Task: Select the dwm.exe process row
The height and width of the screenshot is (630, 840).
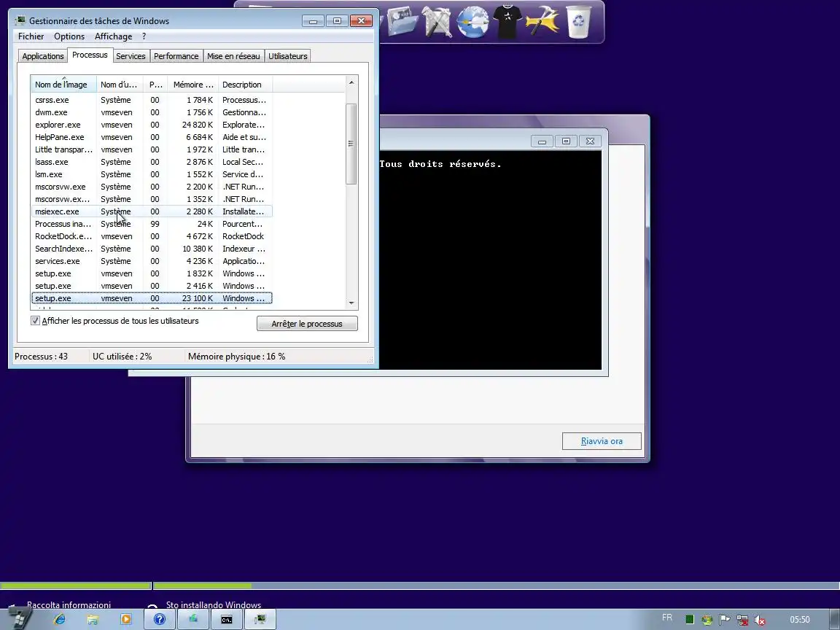Action: pyautogui.click(x=152, y=112)
